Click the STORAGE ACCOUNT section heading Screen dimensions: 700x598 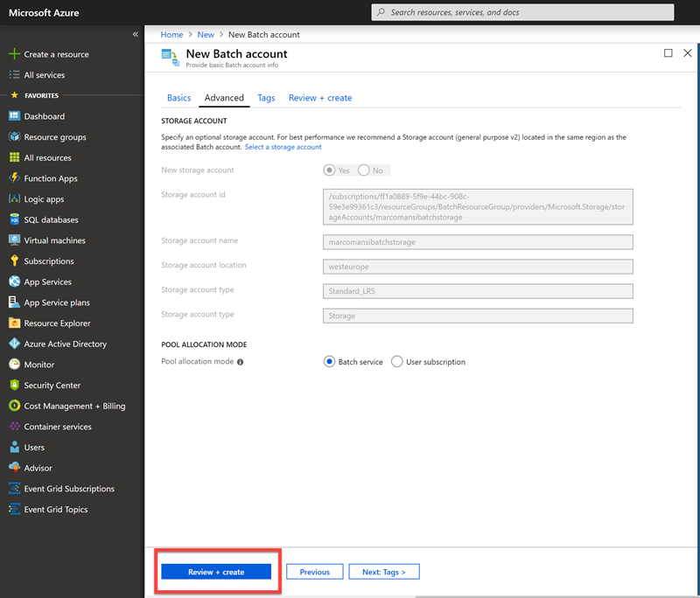coord(193,121)
